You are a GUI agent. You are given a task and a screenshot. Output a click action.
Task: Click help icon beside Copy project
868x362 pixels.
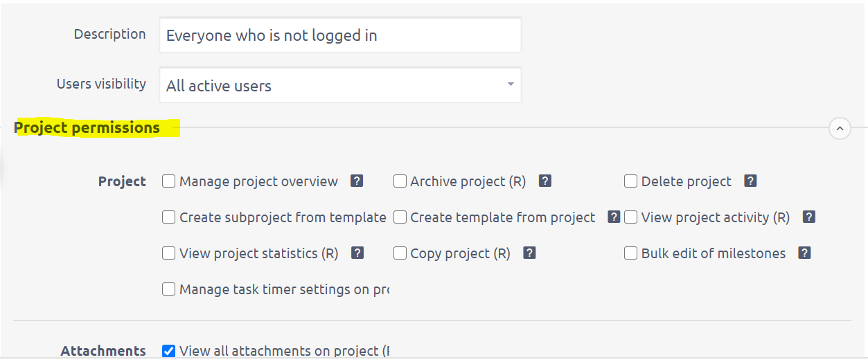(529, 253)
